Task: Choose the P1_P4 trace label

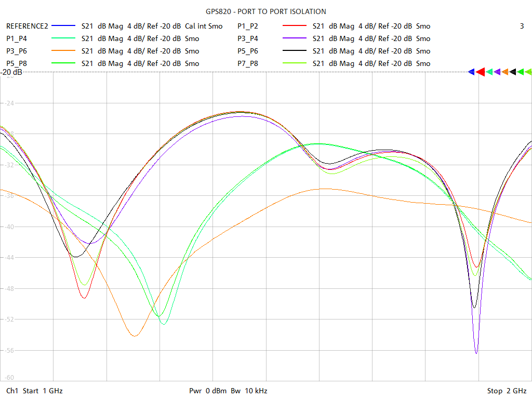Action: (17, 38)
